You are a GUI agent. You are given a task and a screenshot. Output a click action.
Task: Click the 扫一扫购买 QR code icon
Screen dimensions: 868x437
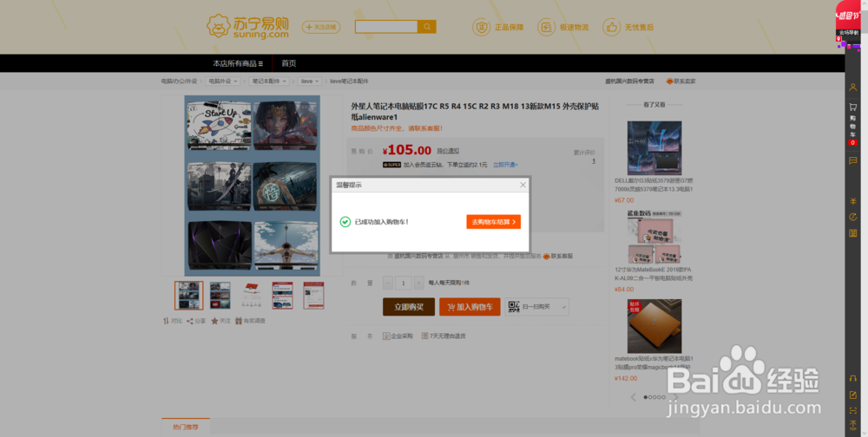514,307
